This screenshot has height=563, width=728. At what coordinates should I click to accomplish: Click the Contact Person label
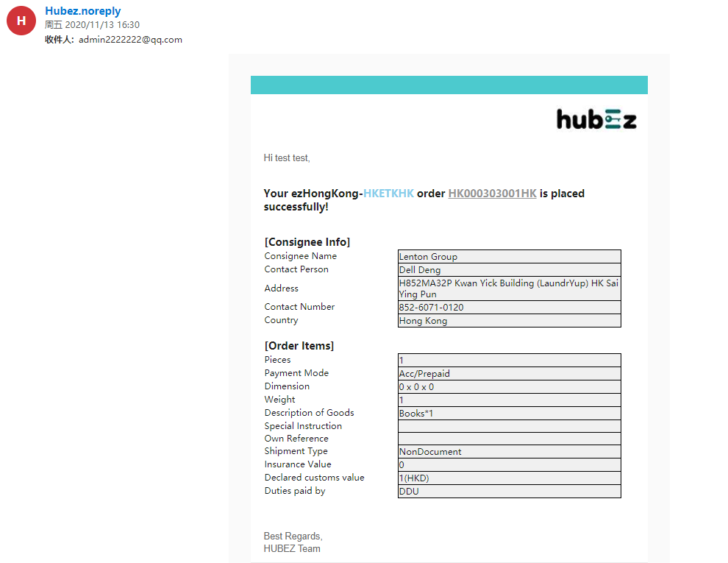296,269
